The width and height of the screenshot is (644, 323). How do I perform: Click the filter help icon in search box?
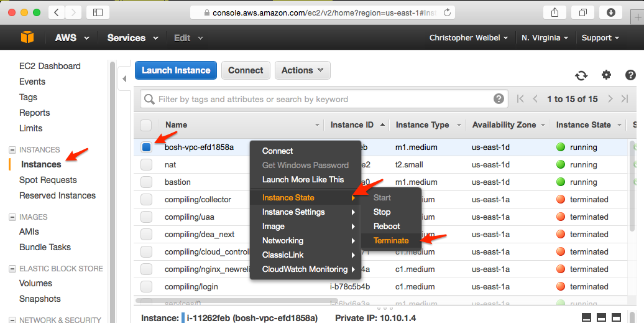499,98
